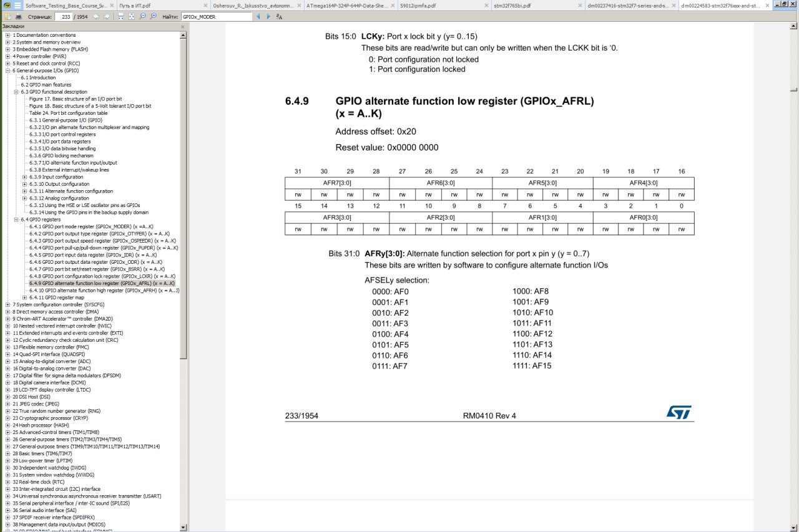Image resolution: width=799 pixels, height=532 pixels.
Task: Close the Osherouv_R._Iskusstvo tab
Action: [x=299, y=6]
